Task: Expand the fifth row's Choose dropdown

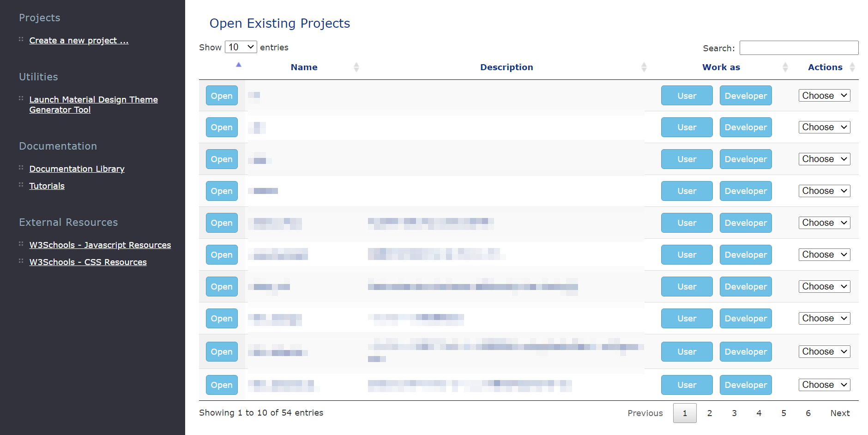Action: point(824,223)
